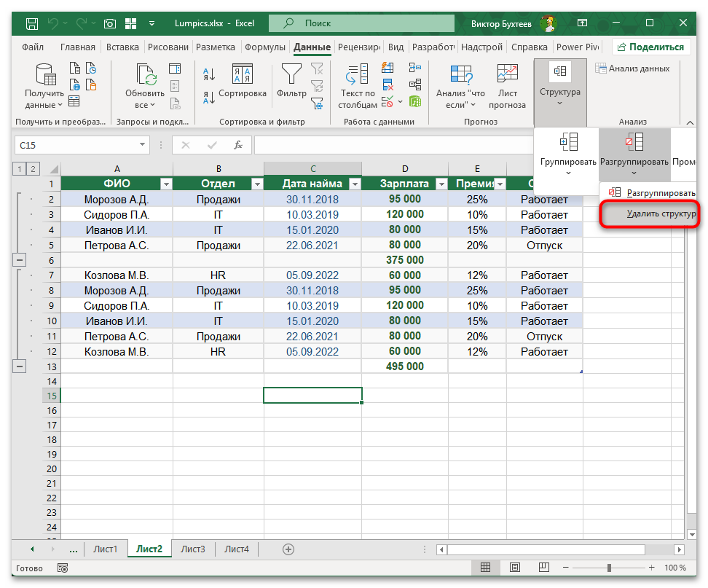This screenshot has height=588, width=708.
Task: Open the Файл tab
Action: (33, 47)
